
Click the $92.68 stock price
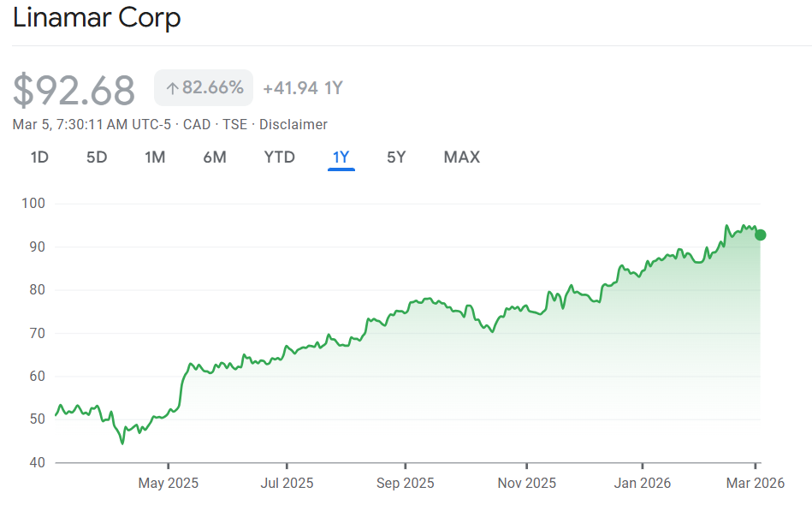pyautogui.click(x=74, y=91)
